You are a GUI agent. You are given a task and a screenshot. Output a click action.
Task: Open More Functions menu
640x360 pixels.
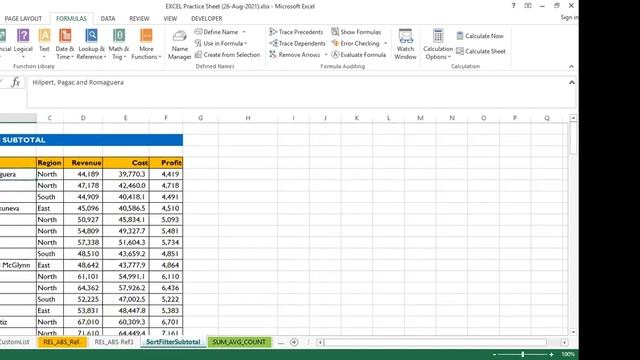pos(146,43)
